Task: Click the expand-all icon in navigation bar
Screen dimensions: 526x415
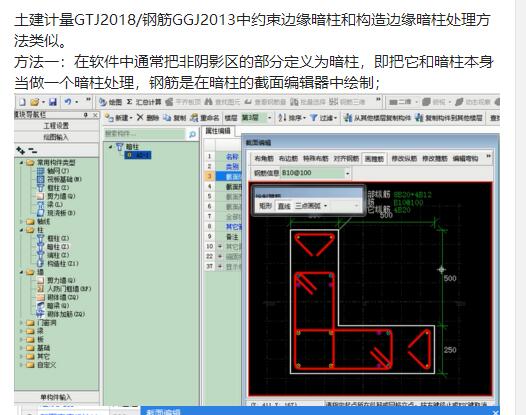Action: tap(20, 151)
